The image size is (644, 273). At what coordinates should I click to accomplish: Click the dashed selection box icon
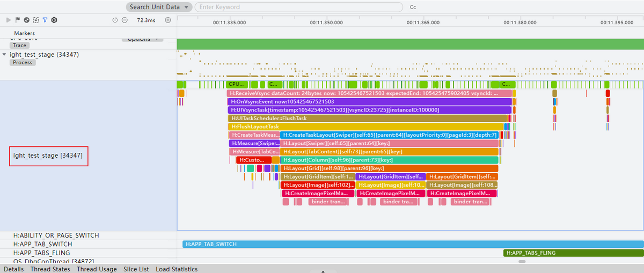35,20
